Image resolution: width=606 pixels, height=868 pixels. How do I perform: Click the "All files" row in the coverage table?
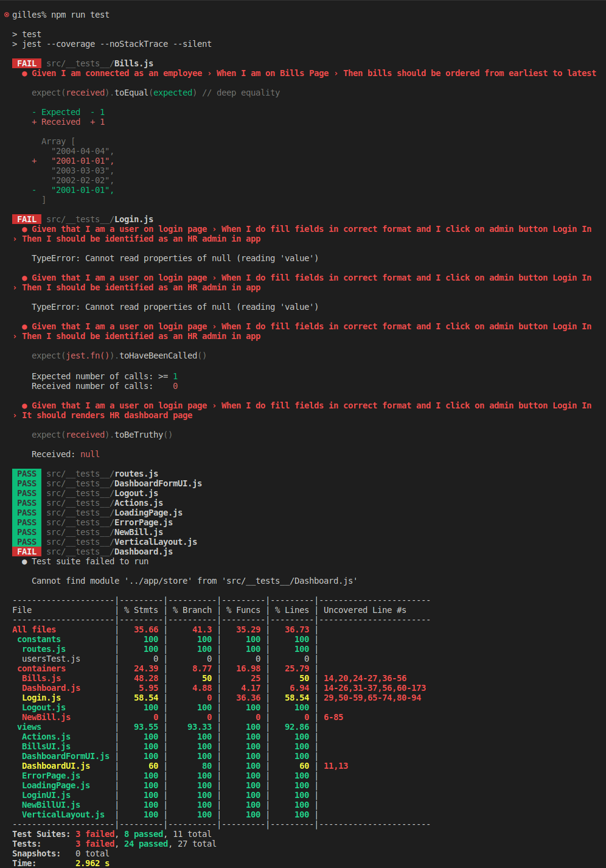34,629
